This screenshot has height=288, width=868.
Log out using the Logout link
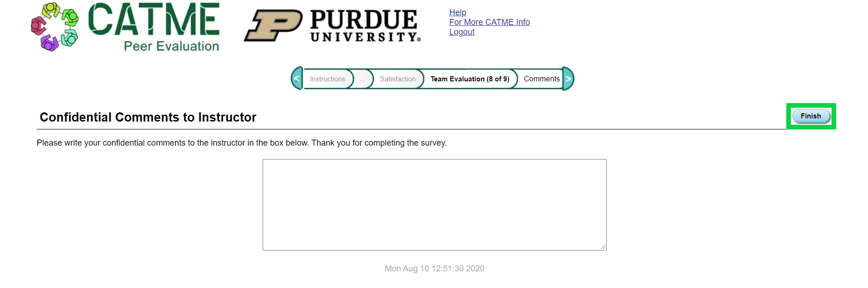(462, 32)
